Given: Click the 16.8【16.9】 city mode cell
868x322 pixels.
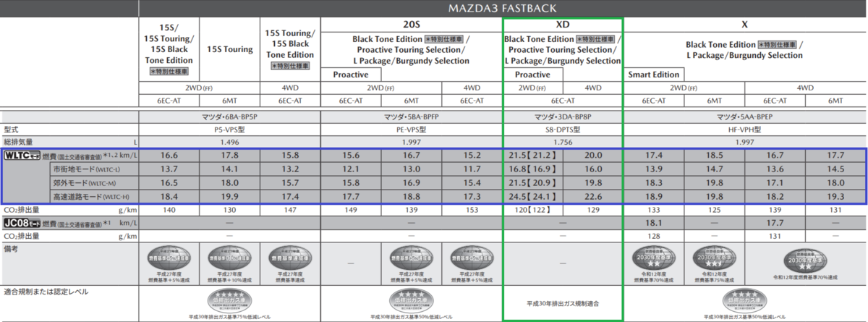Looking at the screenshot, I should pos(532,169).
